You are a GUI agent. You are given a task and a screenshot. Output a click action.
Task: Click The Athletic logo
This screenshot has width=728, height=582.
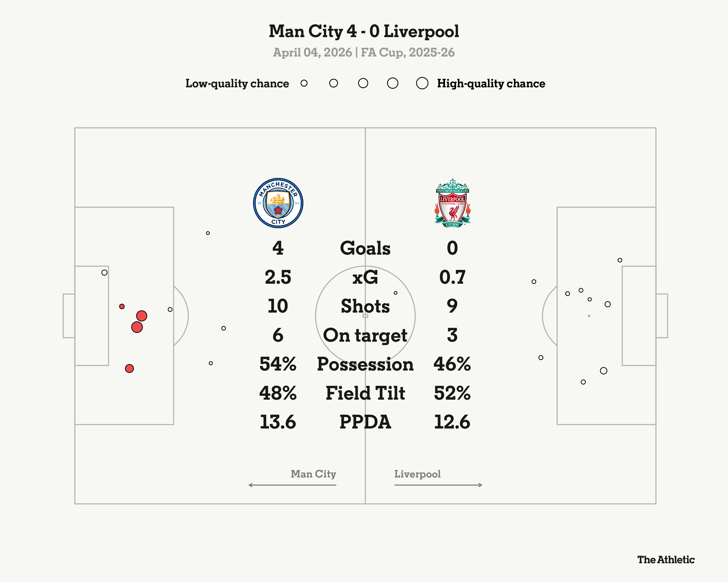point(666,560)
